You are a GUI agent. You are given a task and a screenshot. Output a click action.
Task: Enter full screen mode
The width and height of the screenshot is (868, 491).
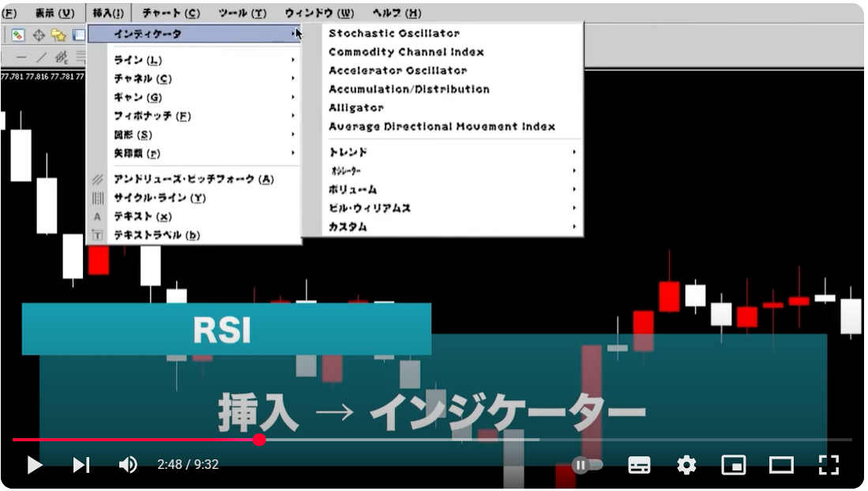pyautogui.click(x=829, y=465)
